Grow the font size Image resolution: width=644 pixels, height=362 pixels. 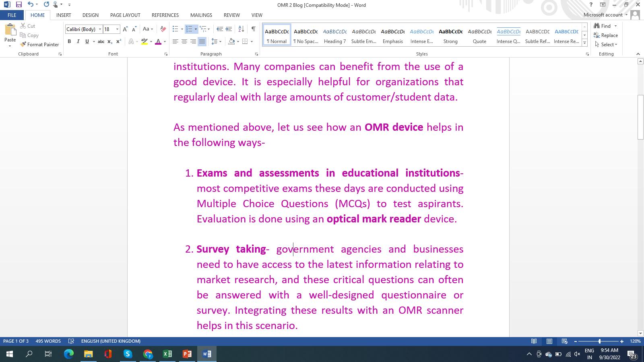coord(126,29)
